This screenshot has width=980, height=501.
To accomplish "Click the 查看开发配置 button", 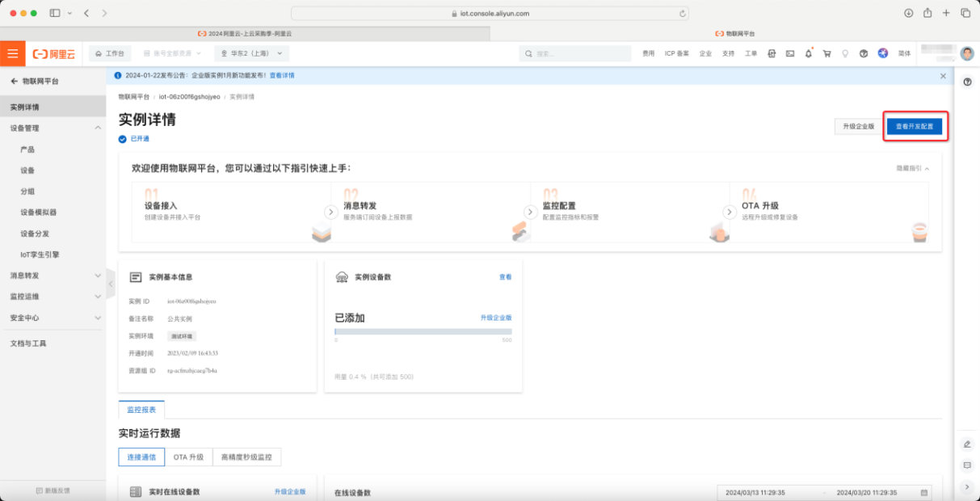I will point(915,127).
